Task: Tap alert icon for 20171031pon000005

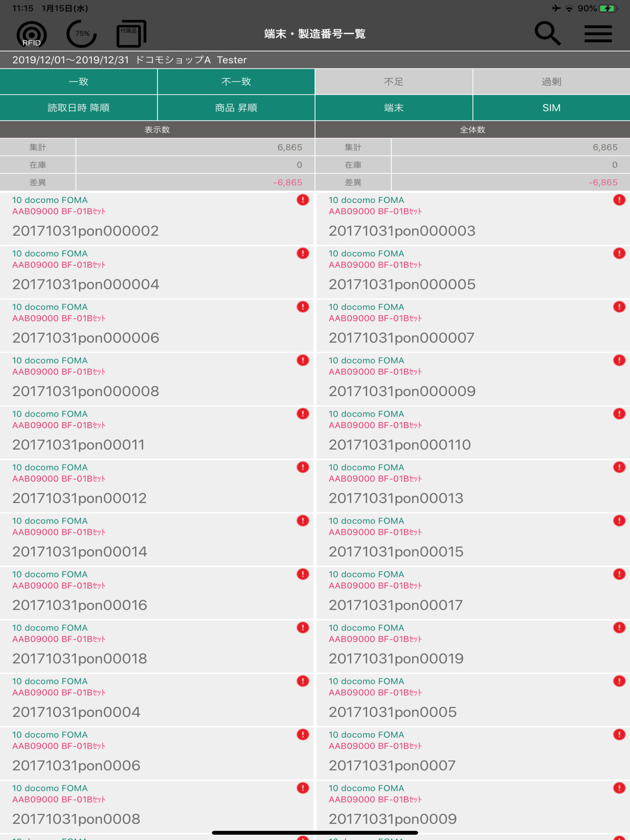Action: pos(619,253)
